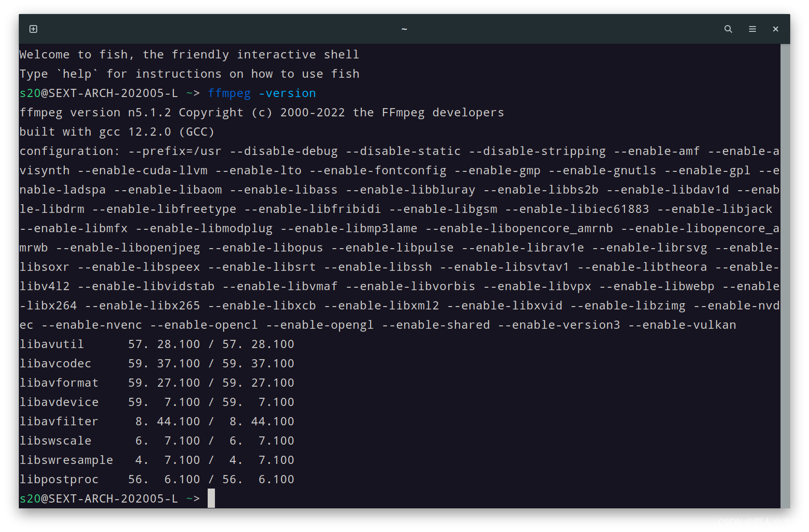The image size is (809, 532).
Task: Click the libswscale version row
Action: 156,441
